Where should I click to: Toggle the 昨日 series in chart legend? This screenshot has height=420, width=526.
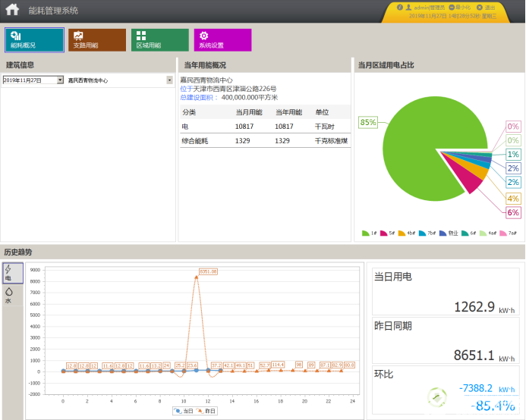[x=206, y=411]
